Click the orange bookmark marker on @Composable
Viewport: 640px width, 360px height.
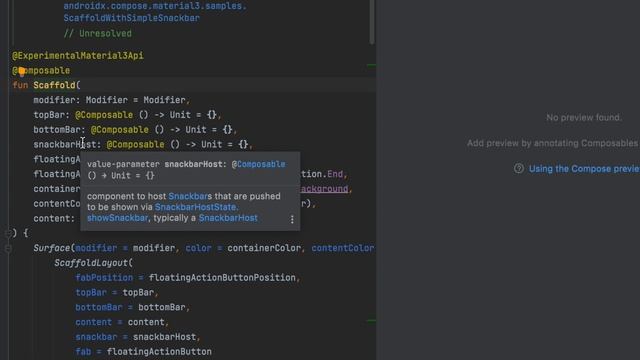pyautogui.click(x=22, y=71)
